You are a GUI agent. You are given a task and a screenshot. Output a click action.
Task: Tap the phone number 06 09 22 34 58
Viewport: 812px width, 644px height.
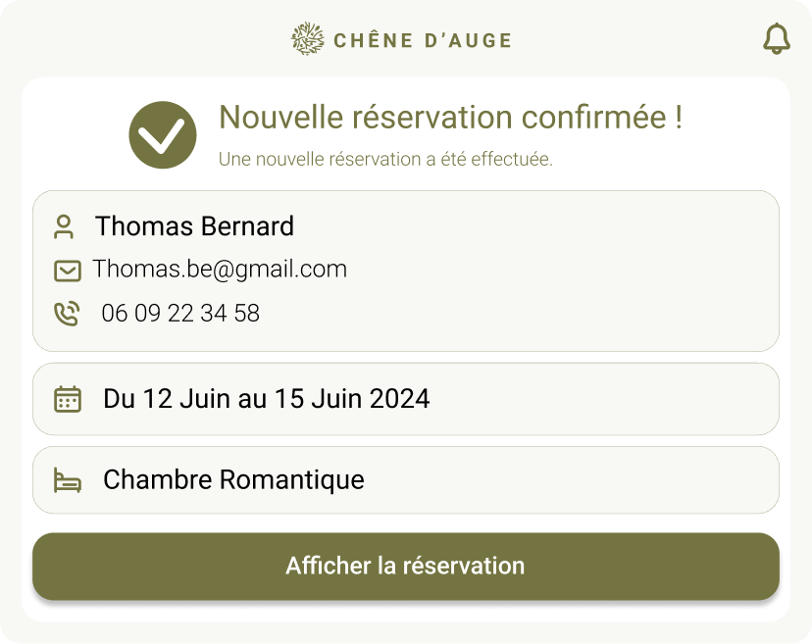click(180, 314)
